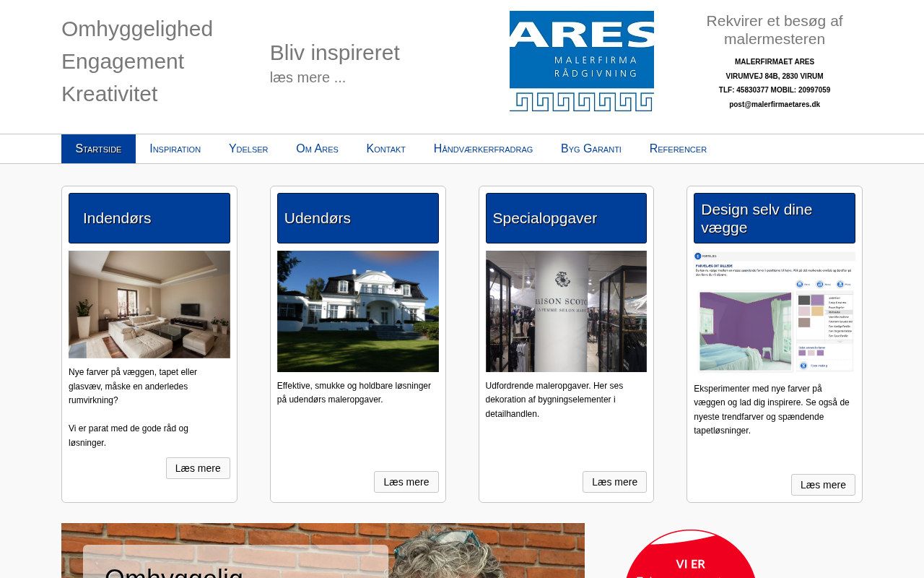Click Læs mere under Specialopgaver
The height and width of the screenshot is (578, 924).
pos(614,482)
